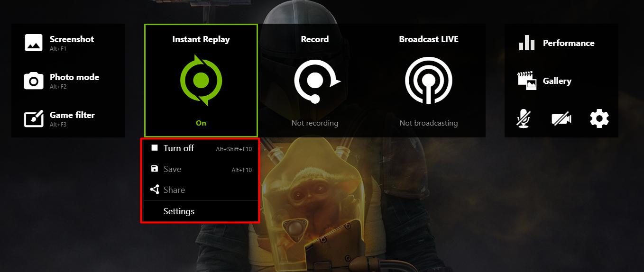Open the Game filter brush icon
644x272 pixels.
coord(34,118)
